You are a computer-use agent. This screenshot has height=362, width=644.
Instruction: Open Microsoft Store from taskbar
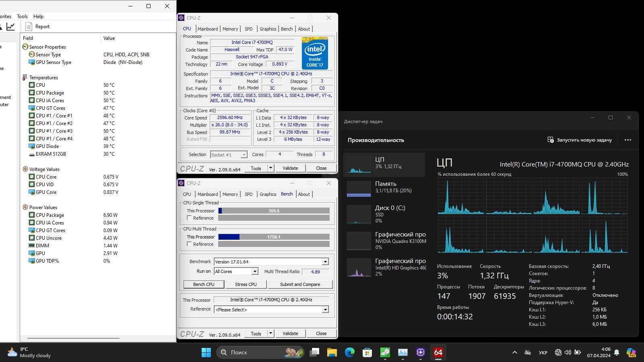(x=367, y=352)
